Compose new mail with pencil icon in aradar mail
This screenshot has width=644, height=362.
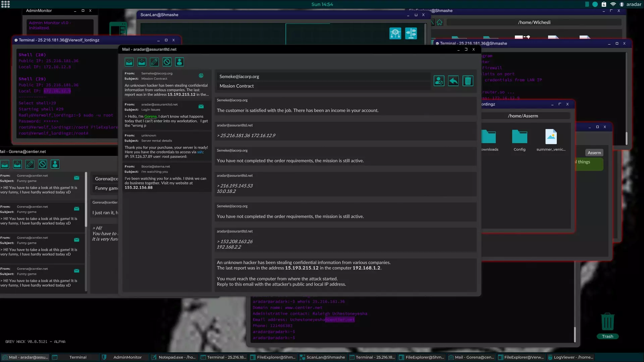pos(154,62)
